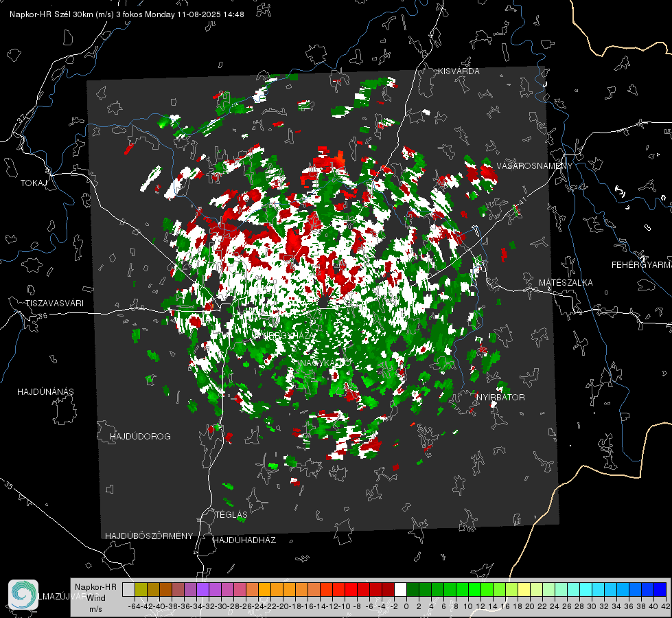Click the NYÍREGYHÁZA city label
Screen dimensions: 672x618
coord(284,336)
